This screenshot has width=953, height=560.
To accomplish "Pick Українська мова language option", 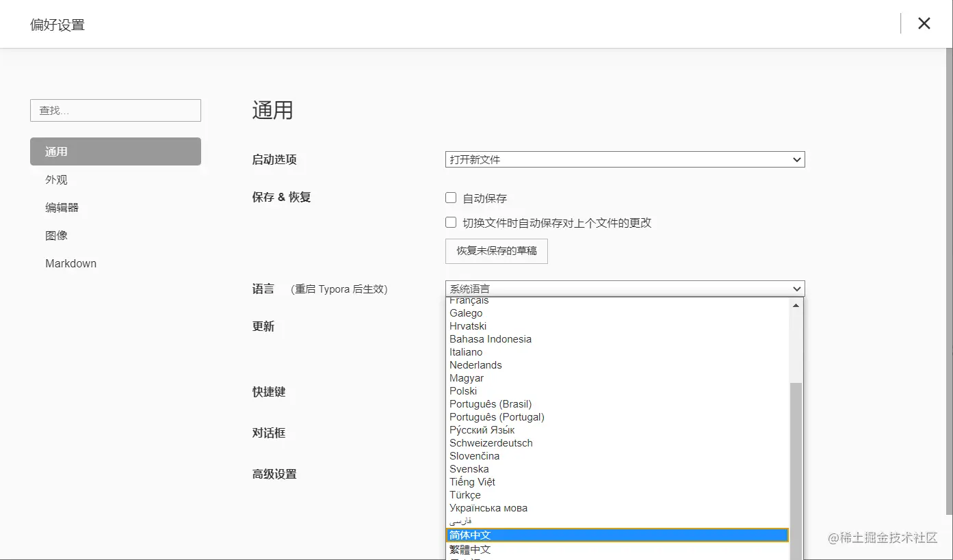I will click(x=618, y=508).
